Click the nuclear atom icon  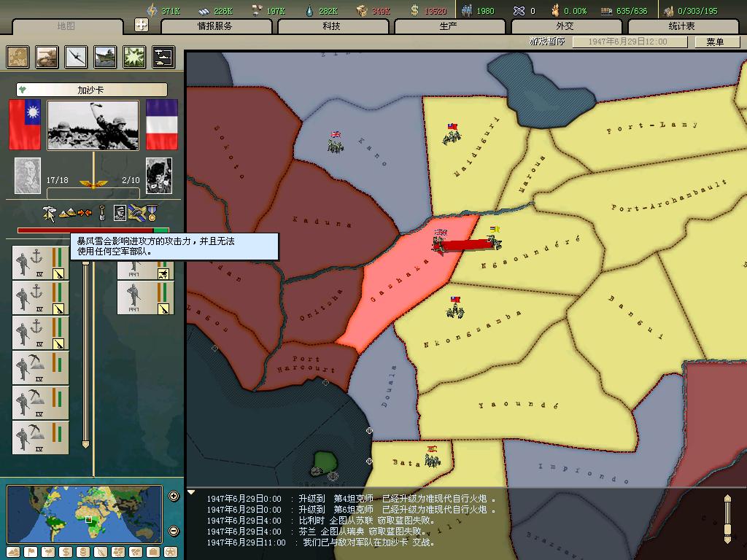click(519, 10)
